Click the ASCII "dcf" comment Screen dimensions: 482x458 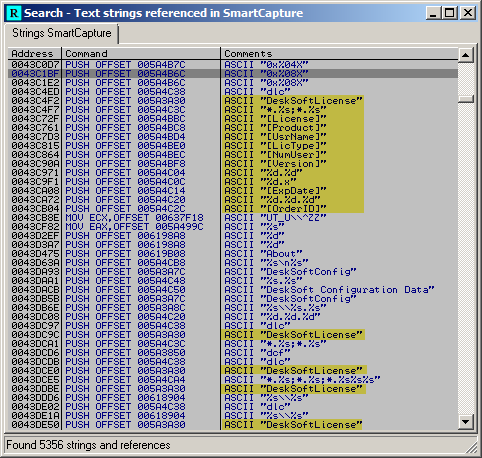[257, 353]
